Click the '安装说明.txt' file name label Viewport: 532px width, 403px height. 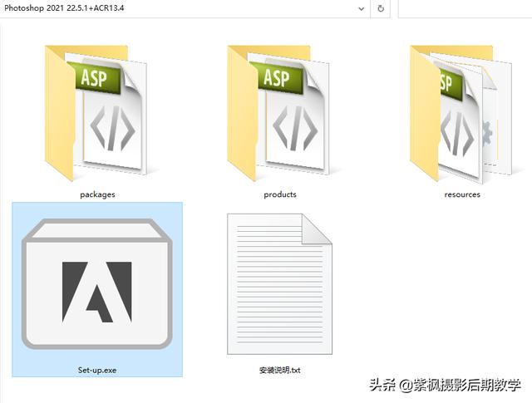pos(279,370)
